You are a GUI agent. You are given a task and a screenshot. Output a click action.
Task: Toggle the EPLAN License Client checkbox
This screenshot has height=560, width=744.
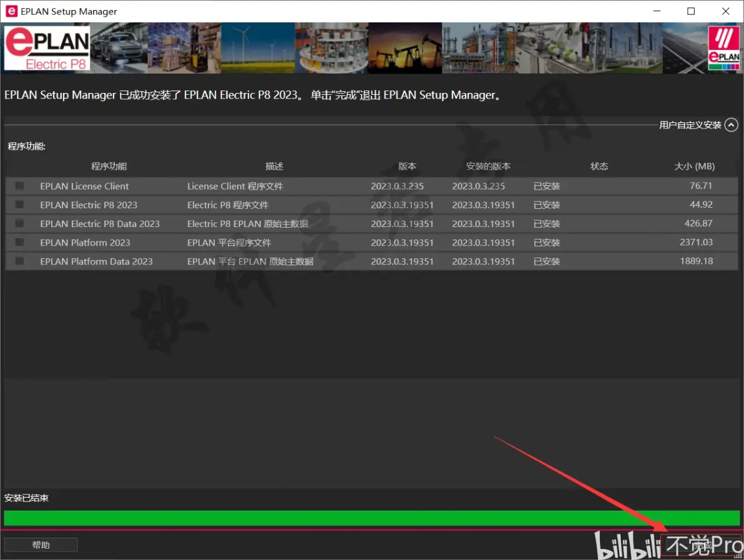pyautogui.click(x=19, y=186)
